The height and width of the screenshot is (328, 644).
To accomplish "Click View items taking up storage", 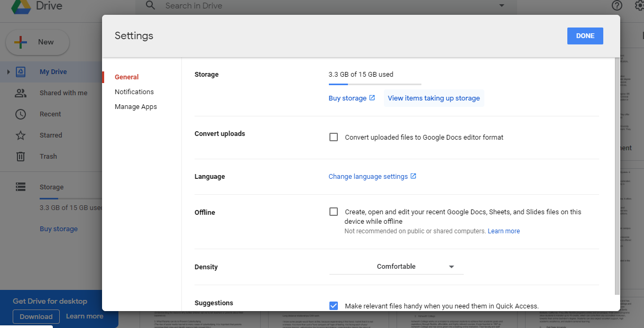I will tap(434, 98).
